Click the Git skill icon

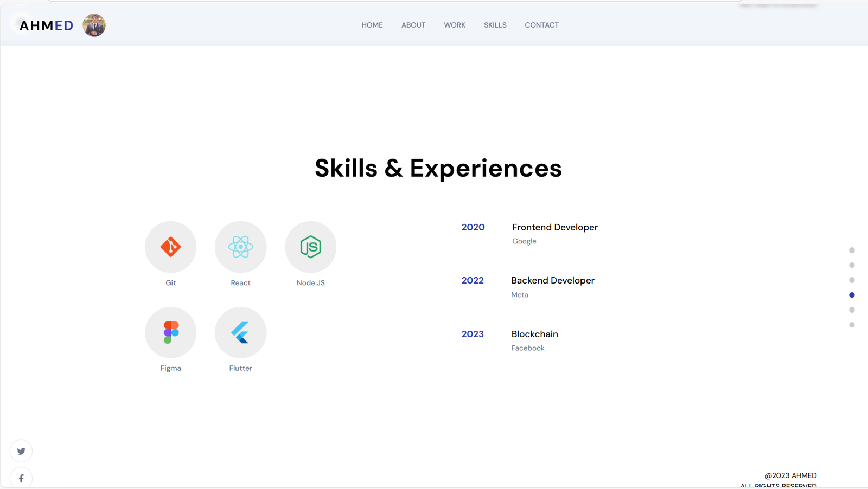[170, 247]
